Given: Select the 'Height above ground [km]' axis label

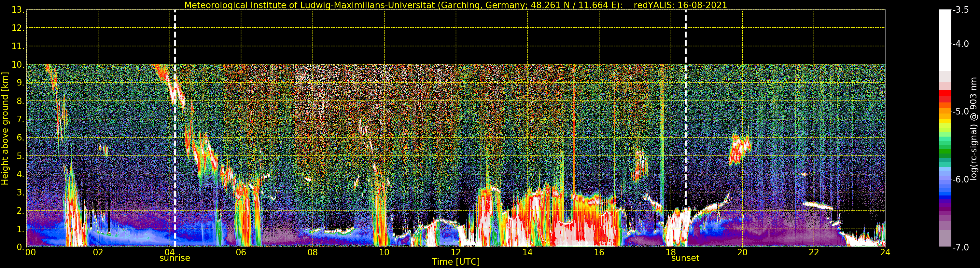Looking at the screenshot, I should point(5,128).
